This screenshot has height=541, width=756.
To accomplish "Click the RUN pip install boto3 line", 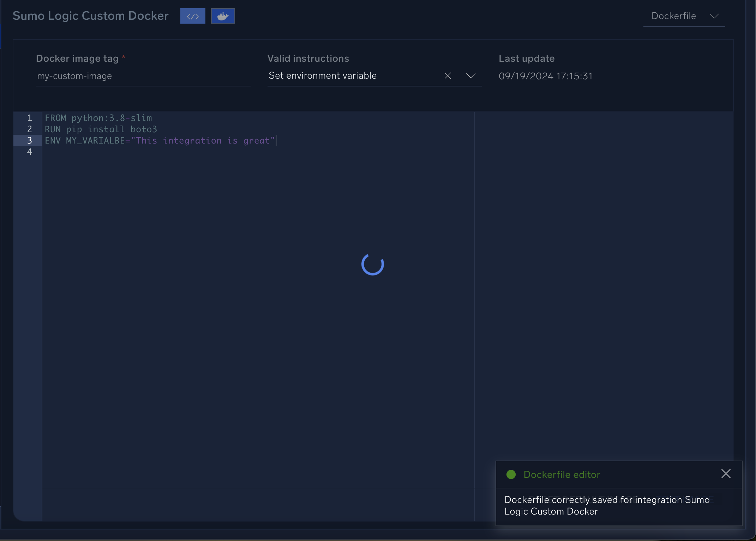I will click(x=101, y=129).
